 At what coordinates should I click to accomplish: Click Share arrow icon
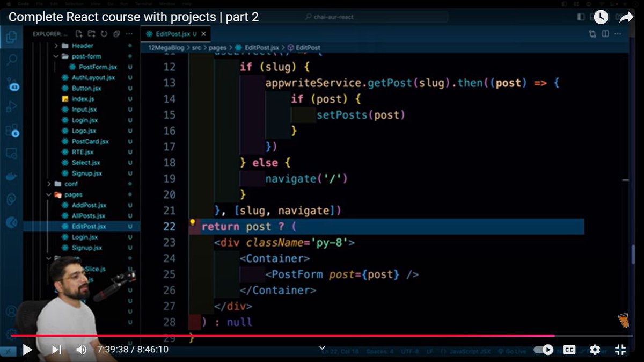click(626, 17)
